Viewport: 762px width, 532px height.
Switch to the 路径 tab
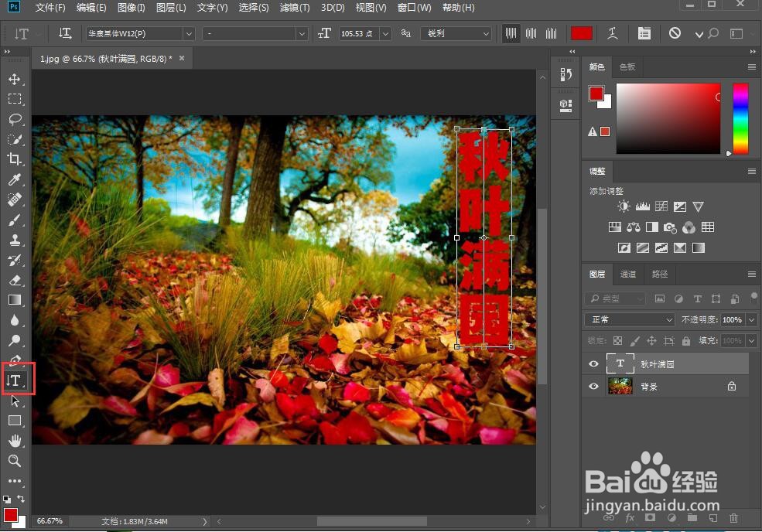659,274
